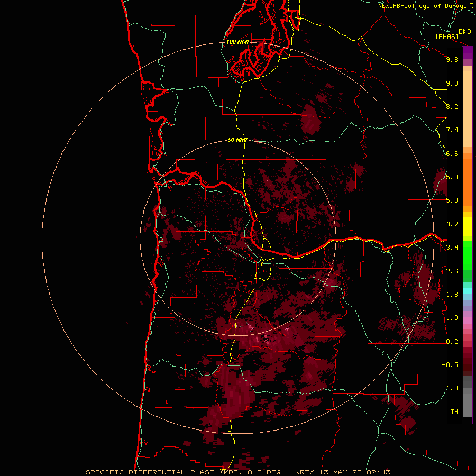Select the 0.2 legend value
The height and width of the screenshot is (476, 476).
(452, 341)
